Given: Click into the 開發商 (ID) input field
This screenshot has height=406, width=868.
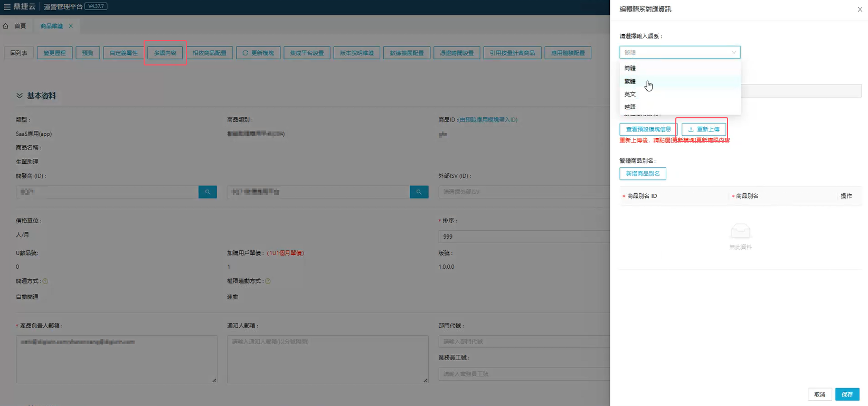Looking at the screenshot, I should pyautogui.click(x=107, y=192).
